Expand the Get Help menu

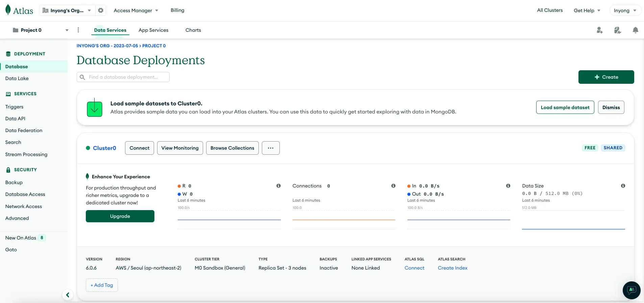tap(587, 10)
